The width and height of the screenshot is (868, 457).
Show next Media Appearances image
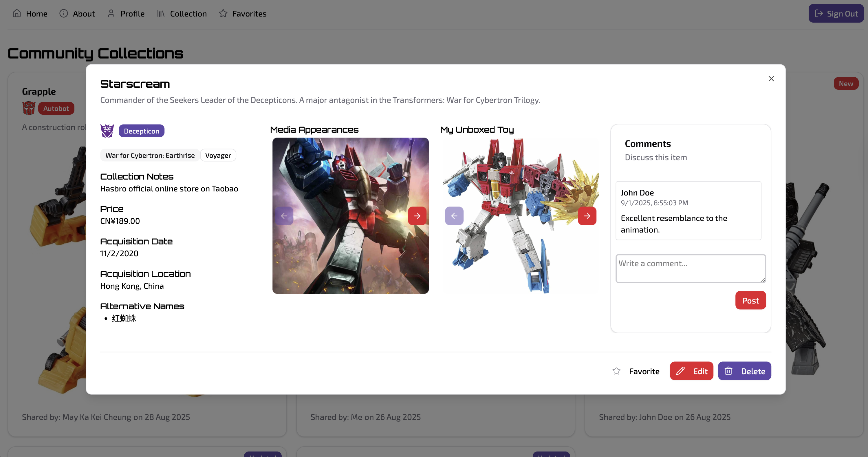click(x=417, y=216)
